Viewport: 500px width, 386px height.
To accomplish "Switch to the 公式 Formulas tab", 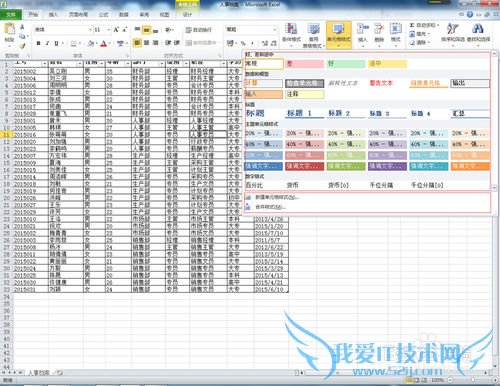I will click(104, 15).
